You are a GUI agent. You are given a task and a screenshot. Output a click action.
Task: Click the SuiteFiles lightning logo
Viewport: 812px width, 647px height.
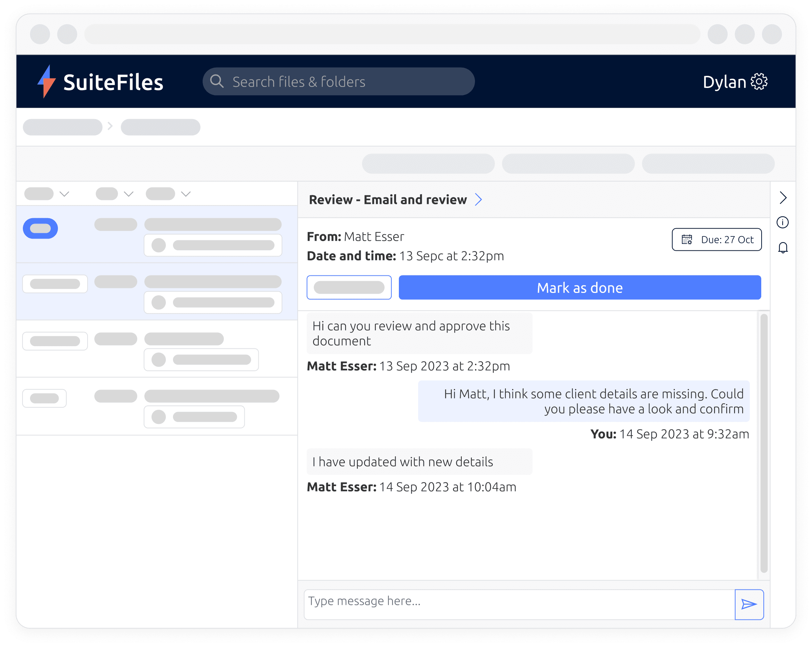(x=47, y=82)
